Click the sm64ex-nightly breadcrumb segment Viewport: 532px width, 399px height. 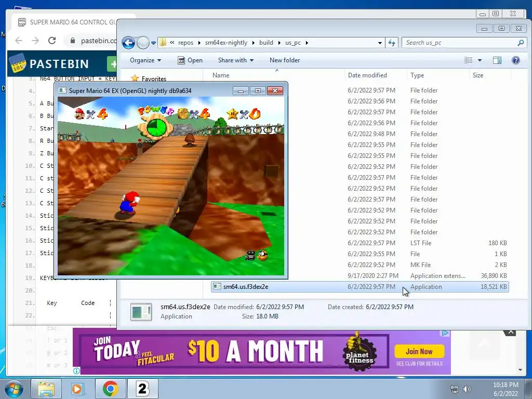pyautogui.click(x=226, y=43)
